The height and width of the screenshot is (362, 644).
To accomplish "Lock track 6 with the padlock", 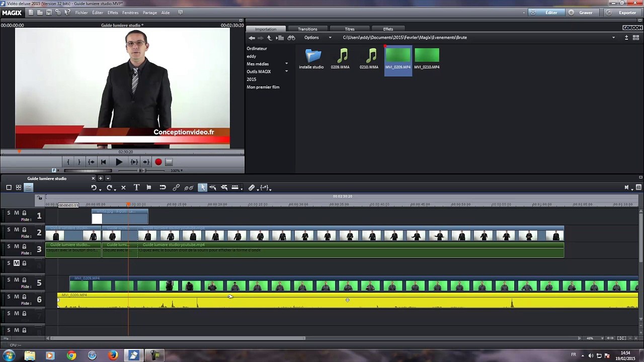I will tap(24, 297).
